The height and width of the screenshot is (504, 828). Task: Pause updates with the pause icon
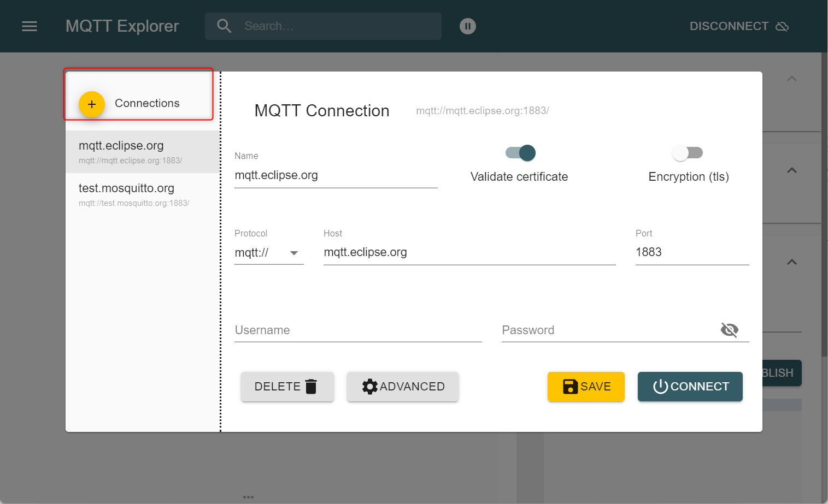pos(468,26)
